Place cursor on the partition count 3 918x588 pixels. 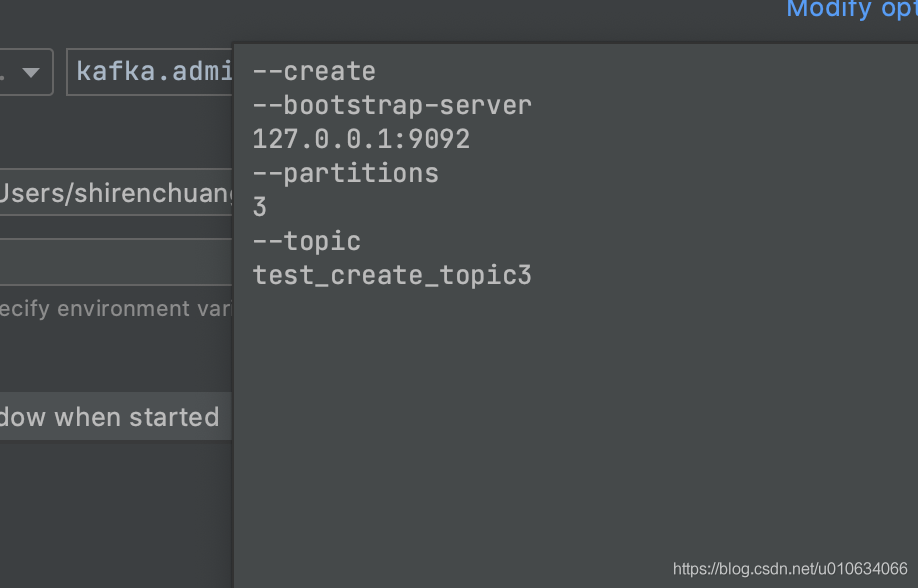(x=259, y=207)
